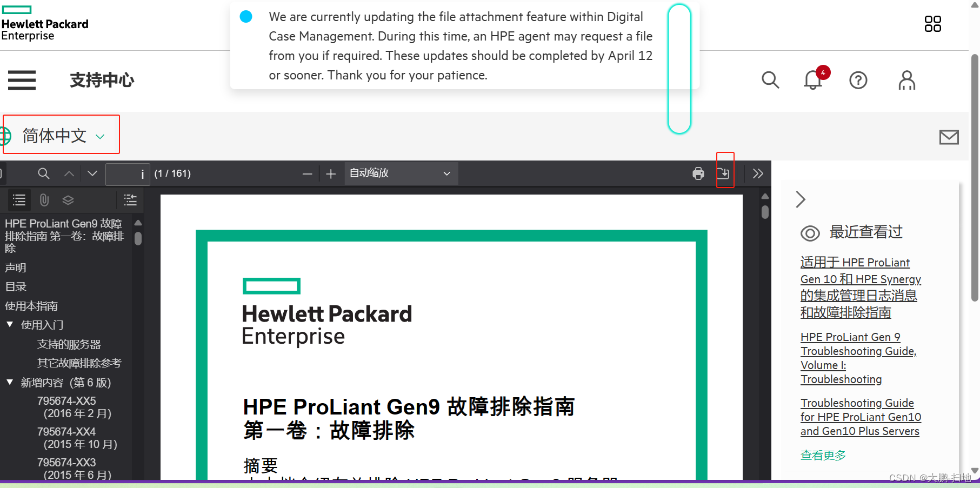Open the 使用本指南 outline entry
Image resolution: width=980 pixels, height=488 pixels.
click(x=31, y=306)
